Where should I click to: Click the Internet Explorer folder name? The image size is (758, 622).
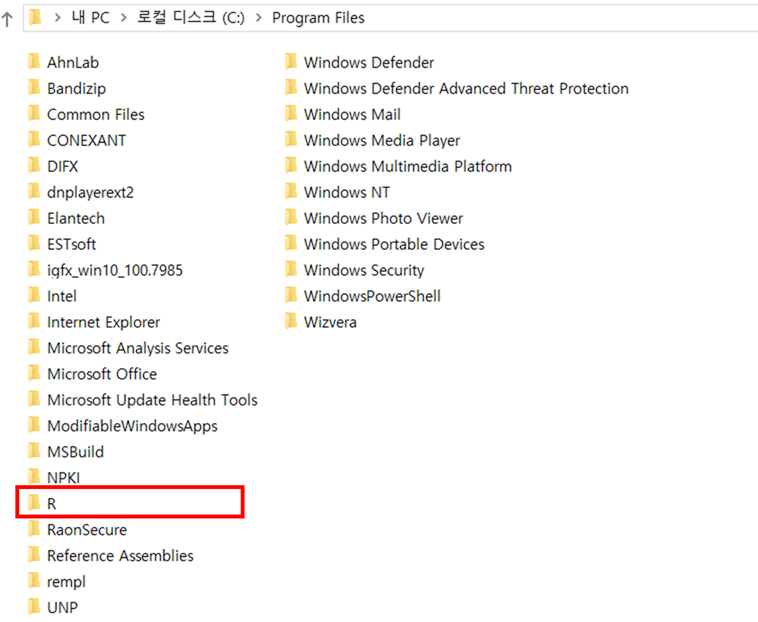pos(103,322)
